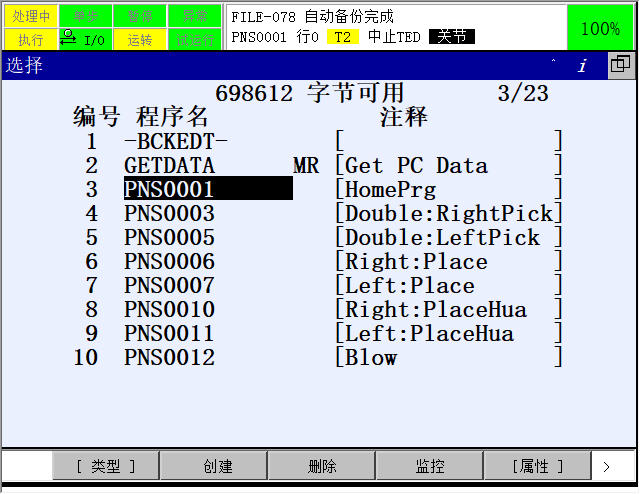Click the 暂停 status indicator
This screenshot has height=494, width=640.
pyautogui.click(x=140, y=16)
